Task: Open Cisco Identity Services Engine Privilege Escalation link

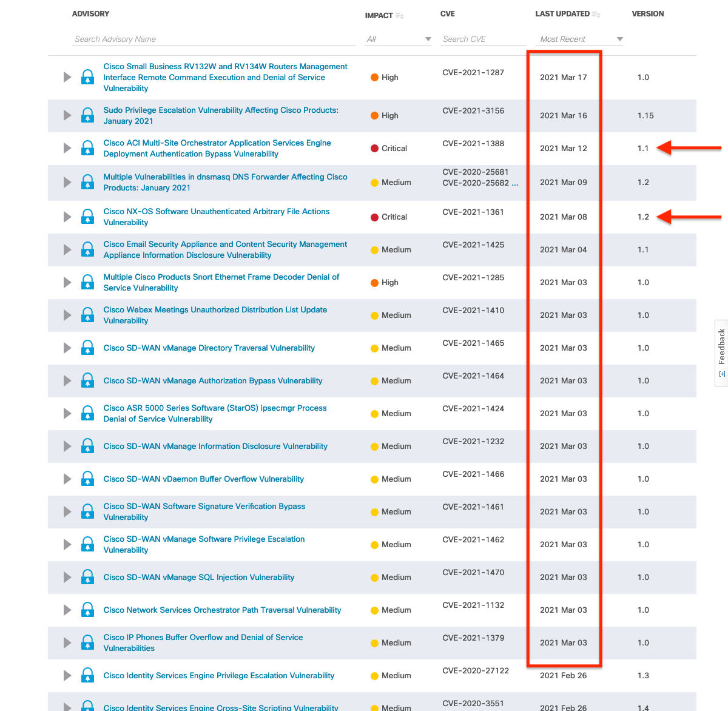Action: (x=219, y=675)
